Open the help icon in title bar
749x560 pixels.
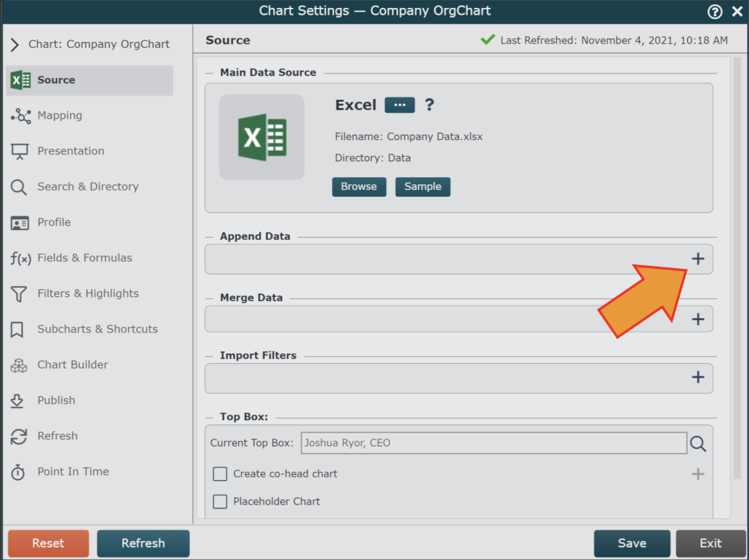point(715,12)
